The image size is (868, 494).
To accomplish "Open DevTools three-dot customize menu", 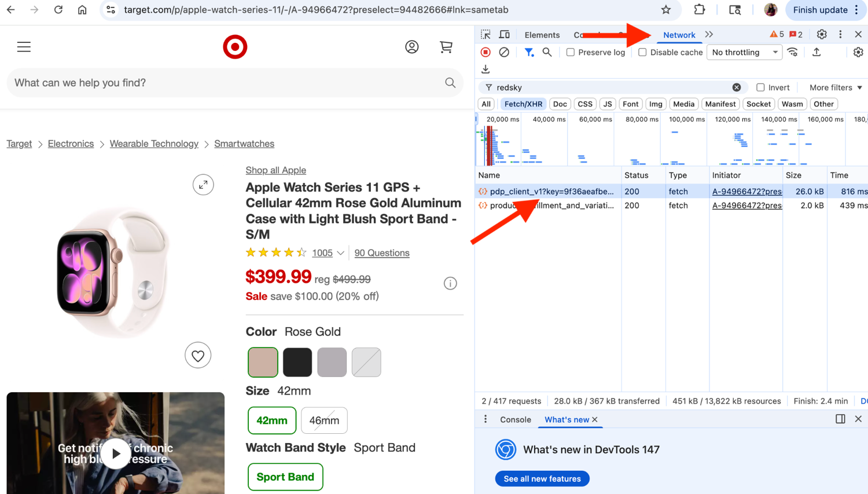I will pos(841,35).
